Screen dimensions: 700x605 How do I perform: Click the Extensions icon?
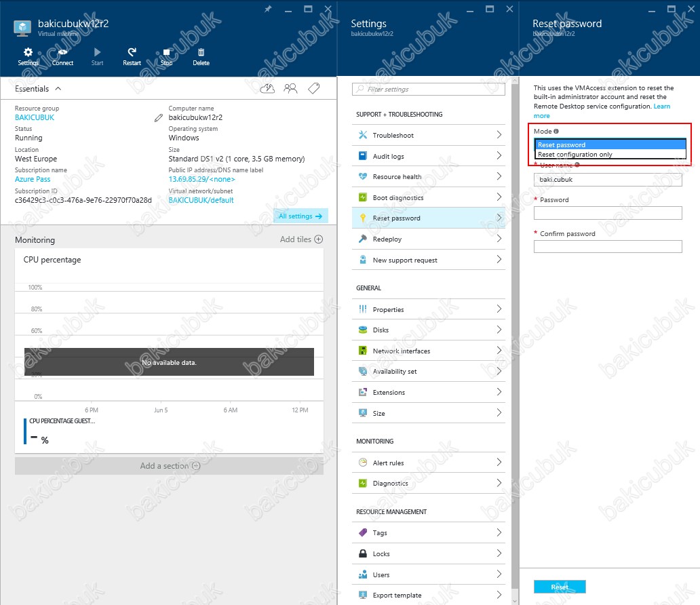[x=363, y=392]
